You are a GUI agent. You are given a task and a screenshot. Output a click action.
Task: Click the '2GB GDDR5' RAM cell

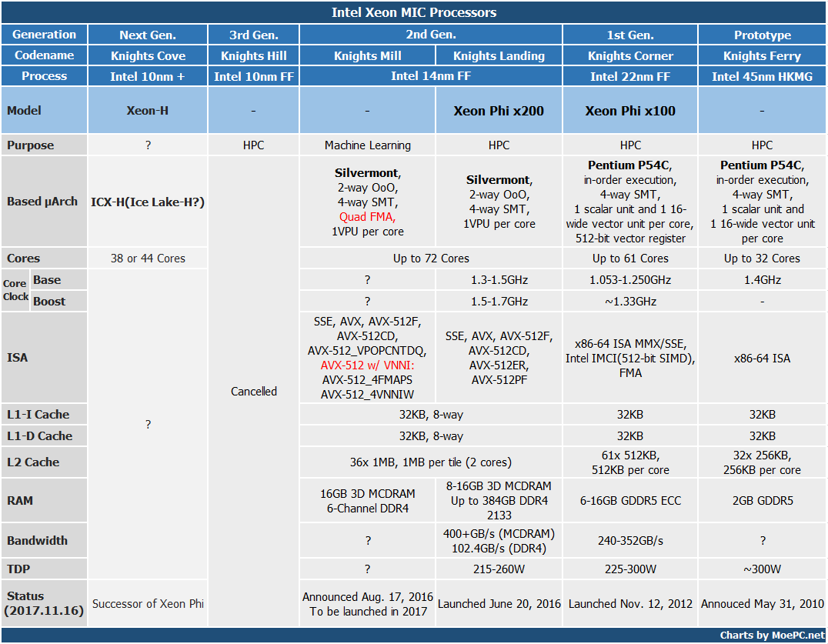pyautogui.click(x=762, y=500)
